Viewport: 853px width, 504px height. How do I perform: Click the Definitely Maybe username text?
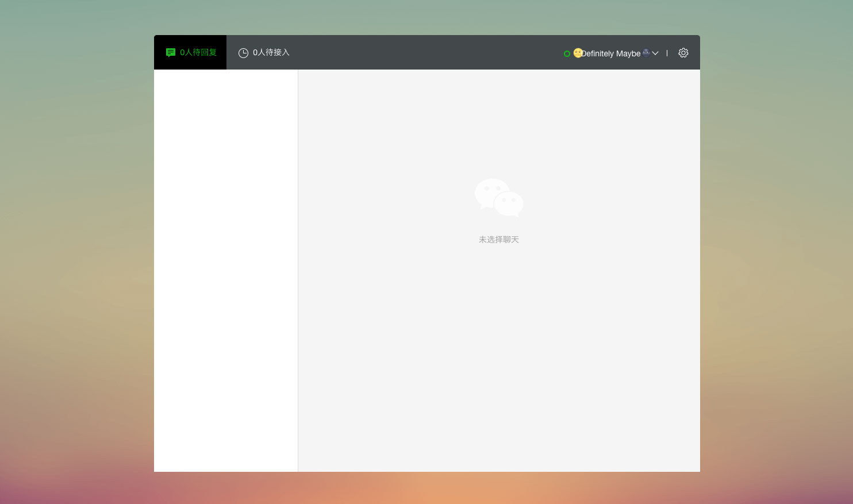611,53
